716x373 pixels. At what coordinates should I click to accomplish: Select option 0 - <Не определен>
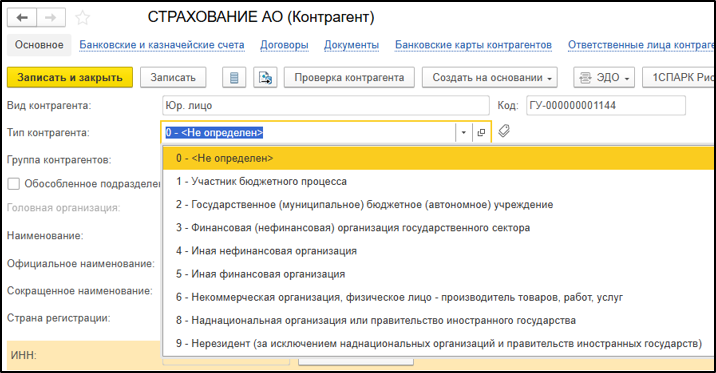coord(438,158)
